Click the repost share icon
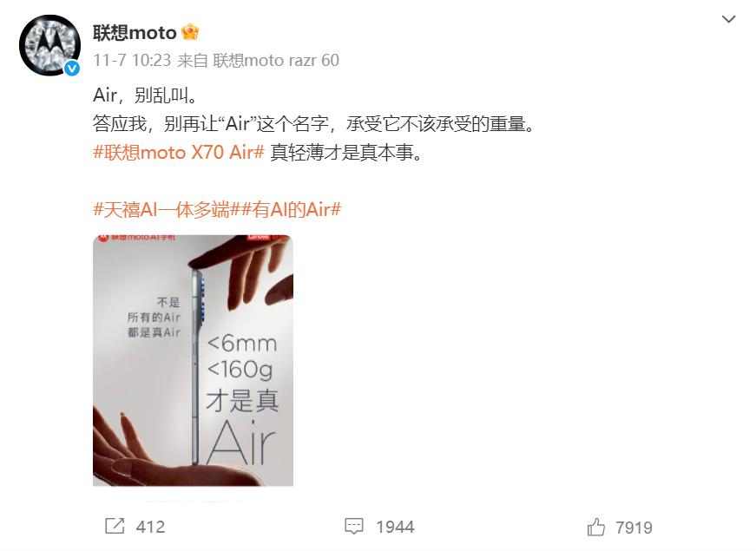The image size is (756, 551). (115, 526)
